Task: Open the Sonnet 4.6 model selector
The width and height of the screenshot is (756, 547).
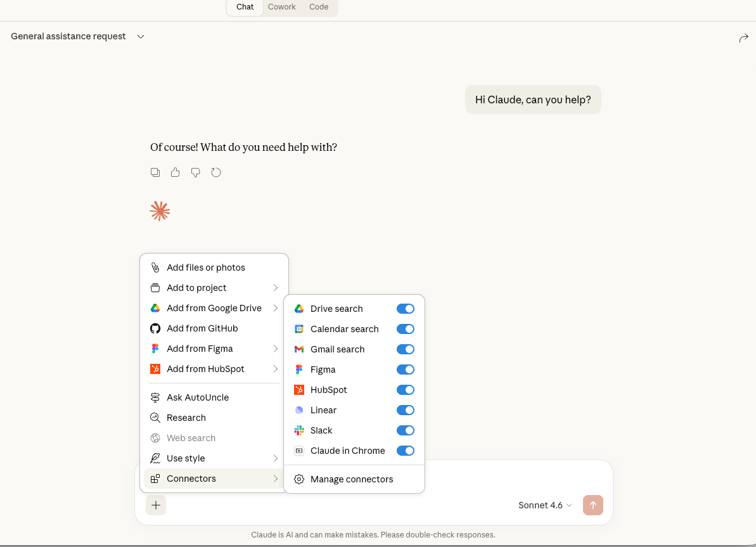Action: point(544,505)
